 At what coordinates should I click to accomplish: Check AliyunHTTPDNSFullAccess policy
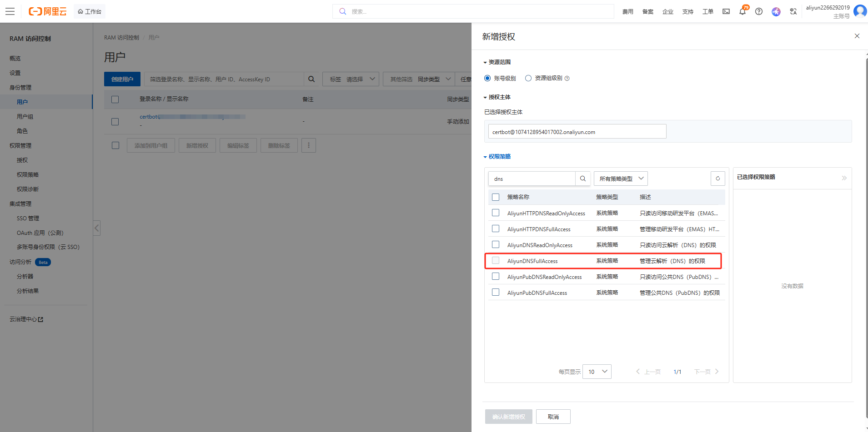tap(496, 228)
